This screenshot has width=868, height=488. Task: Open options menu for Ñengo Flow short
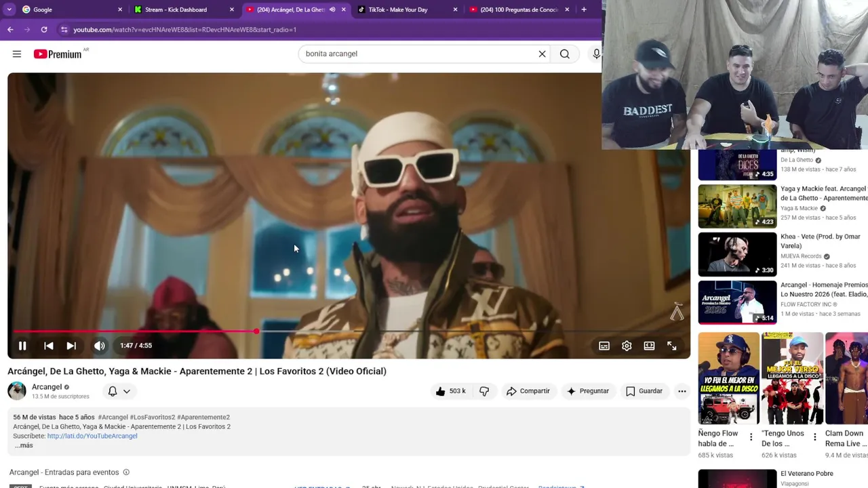(x=751, y=437)
